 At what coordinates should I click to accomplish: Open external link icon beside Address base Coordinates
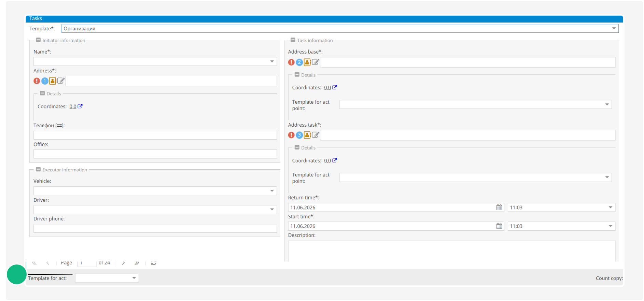pos(335,87)
